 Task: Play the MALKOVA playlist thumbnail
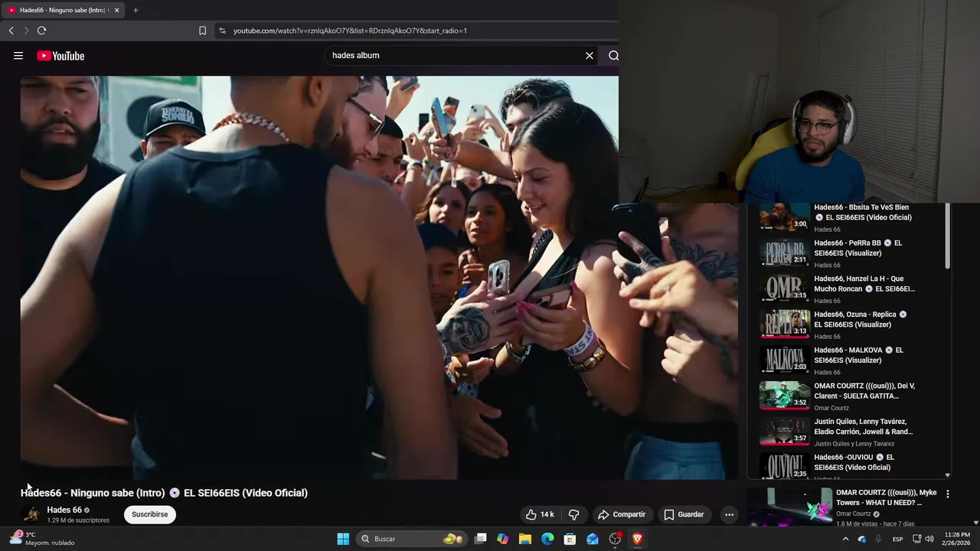[x=784, y=359]
